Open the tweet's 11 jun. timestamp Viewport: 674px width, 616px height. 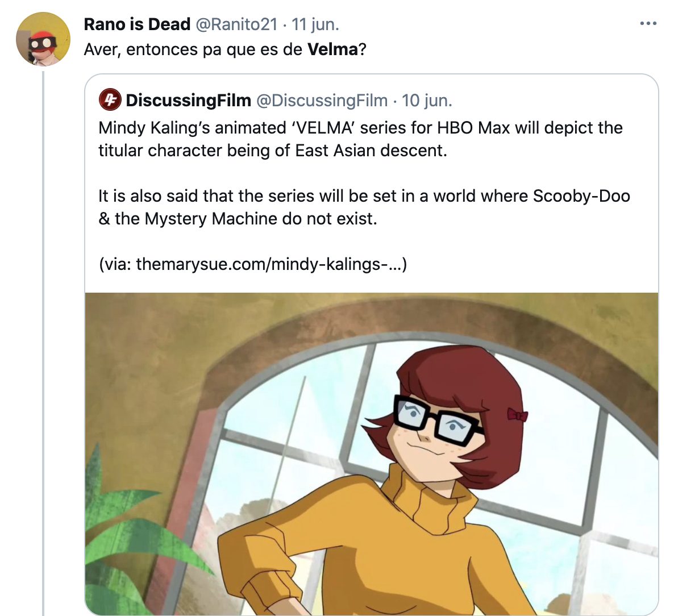coord(315,24)
